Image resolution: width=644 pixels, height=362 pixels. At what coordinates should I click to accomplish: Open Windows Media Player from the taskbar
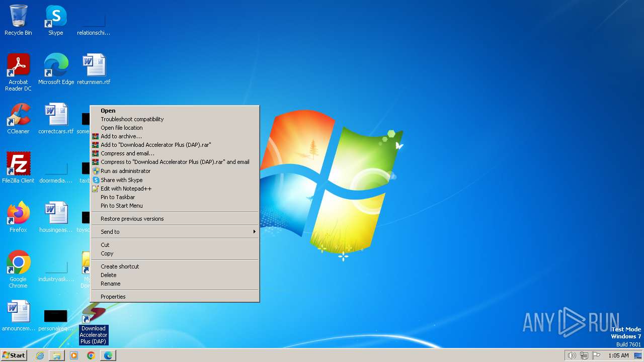tap(74, 355)
